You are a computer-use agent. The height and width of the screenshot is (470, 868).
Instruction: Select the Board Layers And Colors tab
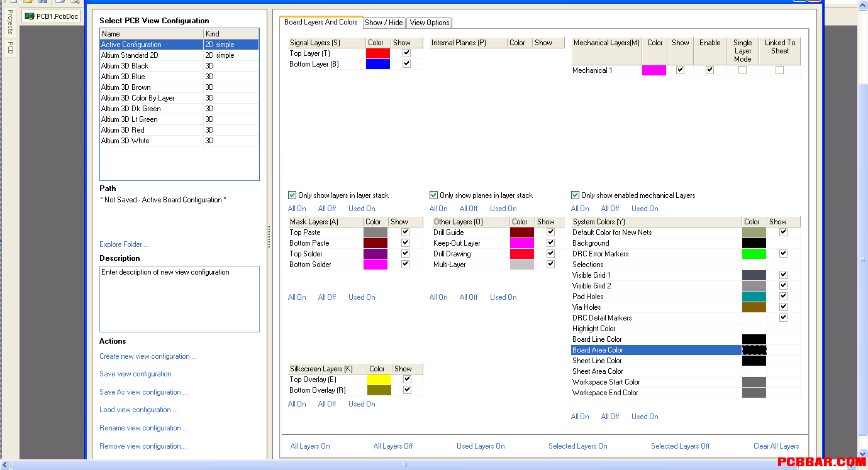pos(321,22)
